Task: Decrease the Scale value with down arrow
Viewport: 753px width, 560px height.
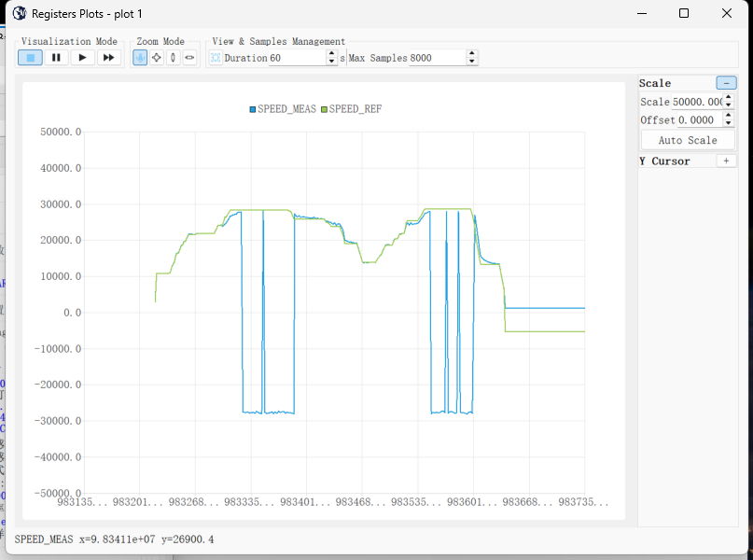Action: 729,105
